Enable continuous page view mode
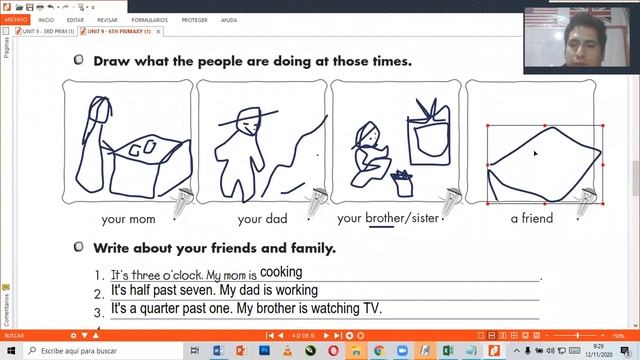Image resolution: width=640 pixels, height=360 pixels. (492, 336)
